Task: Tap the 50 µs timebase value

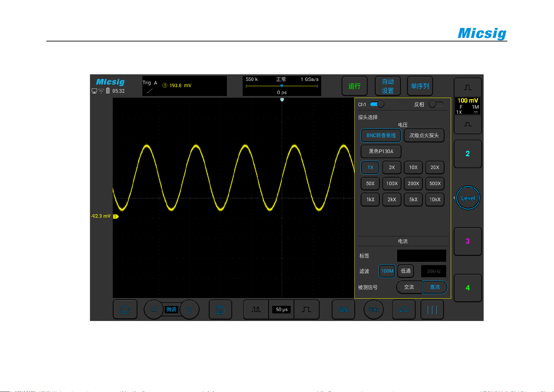Action: (282, 309)
